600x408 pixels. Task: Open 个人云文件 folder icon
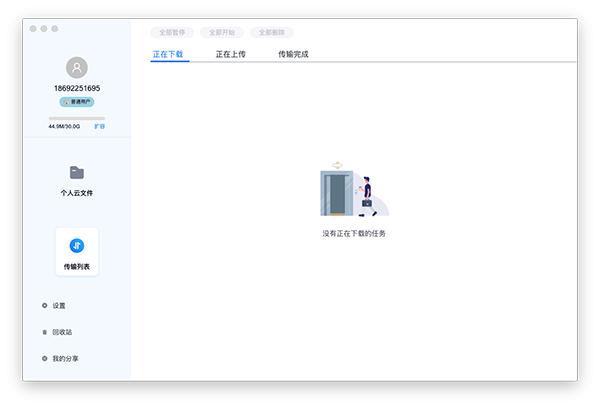[77, 173]
